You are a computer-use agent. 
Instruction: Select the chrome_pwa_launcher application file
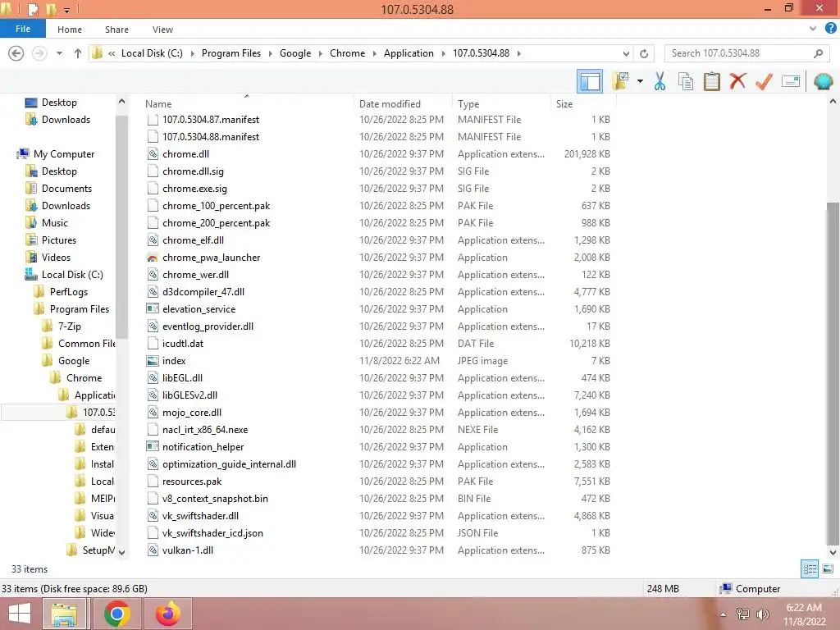pyautogui.click(x=211, y=258)
